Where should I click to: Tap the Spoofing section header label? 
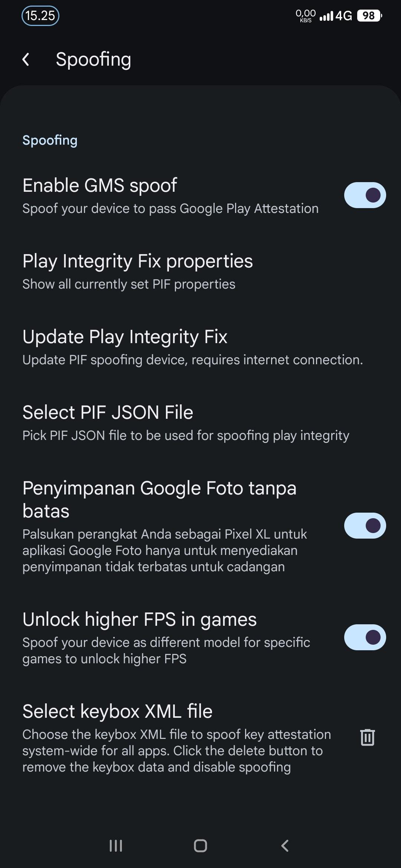(50, 140)
